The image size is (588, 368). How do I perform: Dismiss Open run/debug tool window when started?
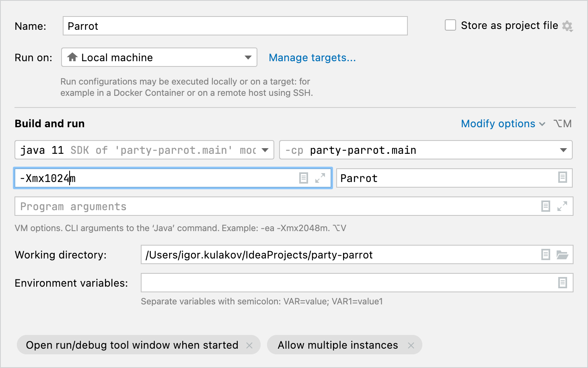click(249, 345)
